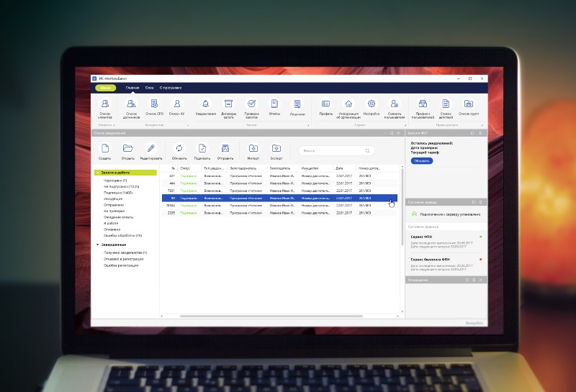Click the Редактировать pencil icon
This screenshot has width=576, height=392.
150,148
